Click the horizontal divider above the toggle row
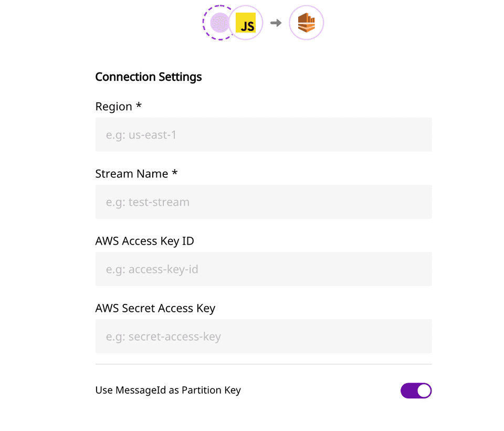The image size is (504, 431). pyautogui.click(x=264, y=364)
